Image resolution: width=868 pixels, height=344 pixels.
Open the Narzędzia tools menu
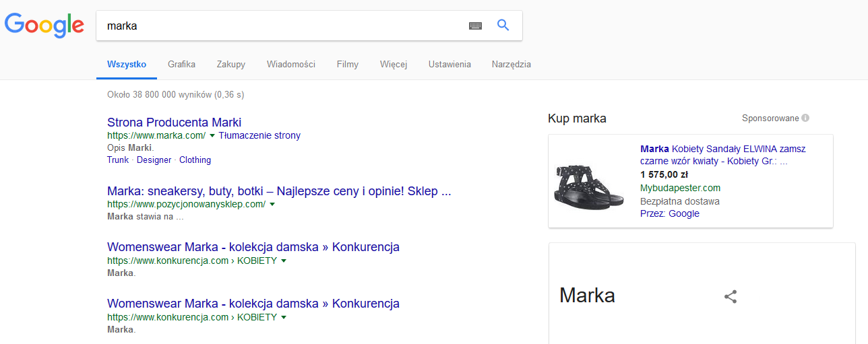pyautogui.click(x=511, y=65)
